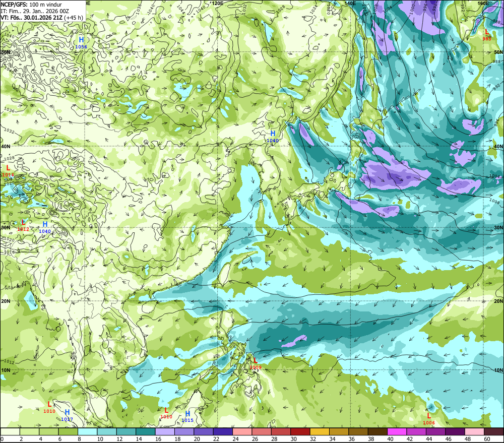Select the magenta 40–42 legend swatch
Image resolution: width=504 pixels, height=443 pixels.
click(397, 431)
